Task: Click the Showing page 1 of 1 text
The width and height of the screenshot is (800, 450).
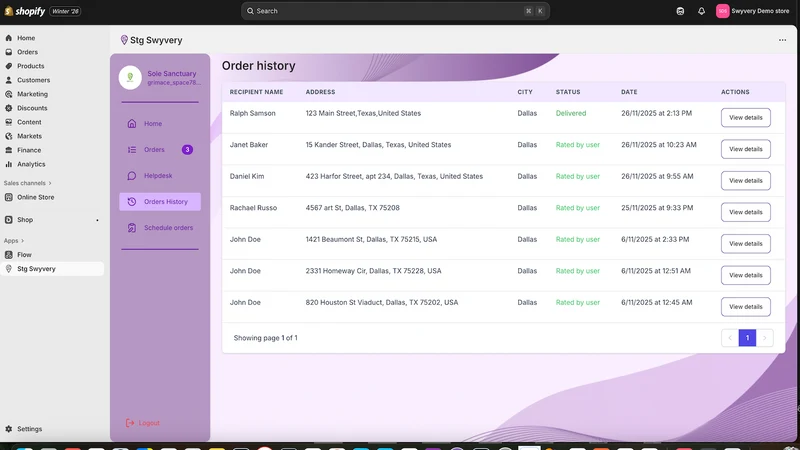Action: click(265, 338)
